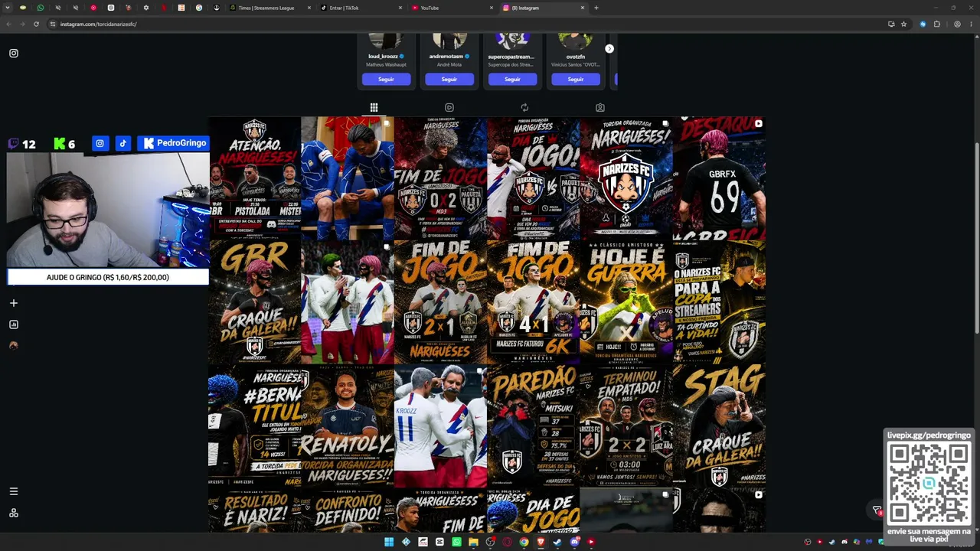Open the 'Destaque' GBRFX 69 reel
Image resolution: width=980 pixels, height=551 pixels.
click(x=719, y=178)
